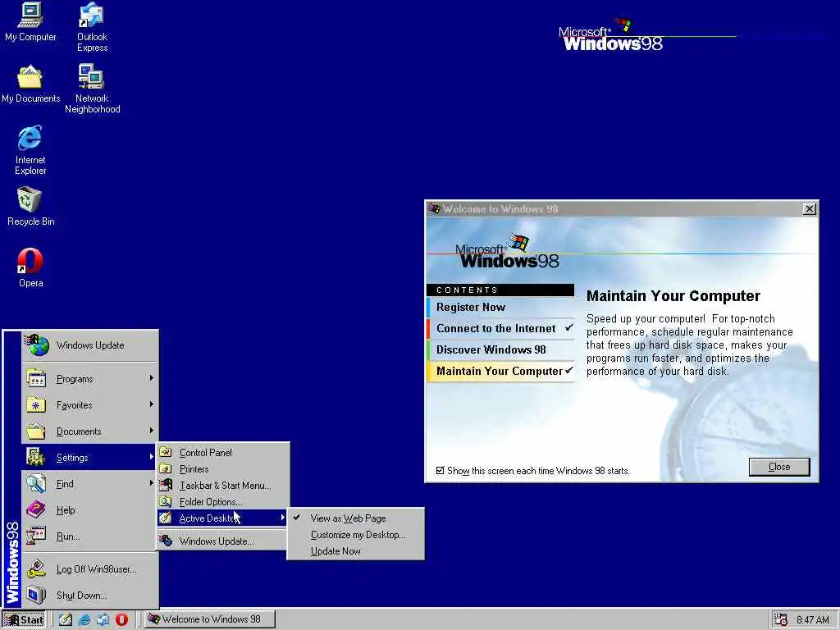Select the Internet Explorer desktop icon
Image resolution: width=840 pixels, height=630 pixels.
click(30, 151)
